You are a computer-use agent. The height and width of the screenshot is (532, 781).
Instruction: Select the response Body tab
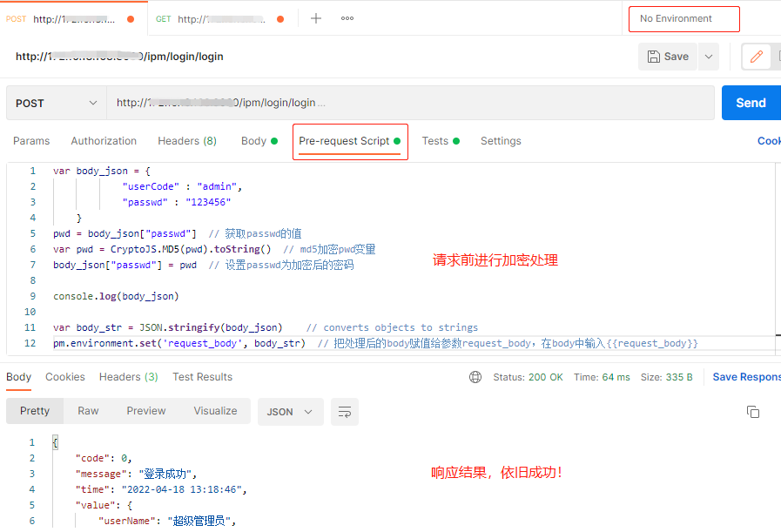(x=19, y=377)
